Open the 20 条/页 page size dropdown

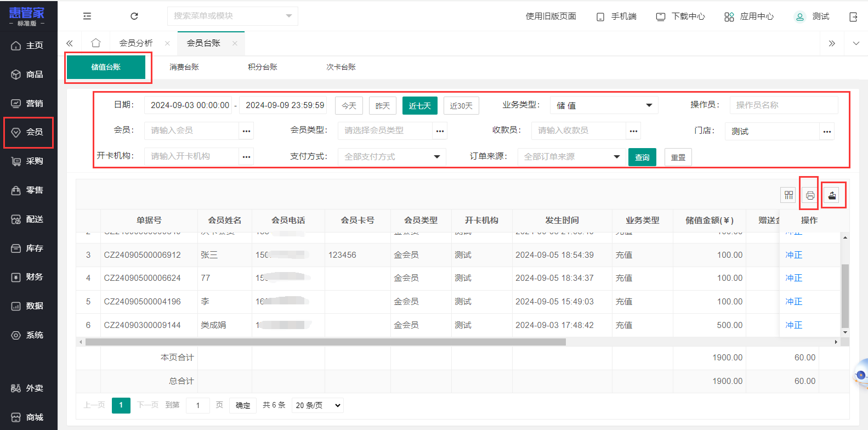(x=317, y=405)
